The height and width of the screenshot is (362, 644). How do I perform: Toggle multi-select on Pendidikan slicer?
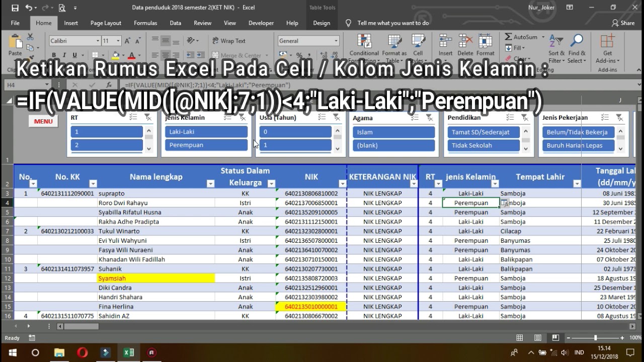tap(511, 117)
